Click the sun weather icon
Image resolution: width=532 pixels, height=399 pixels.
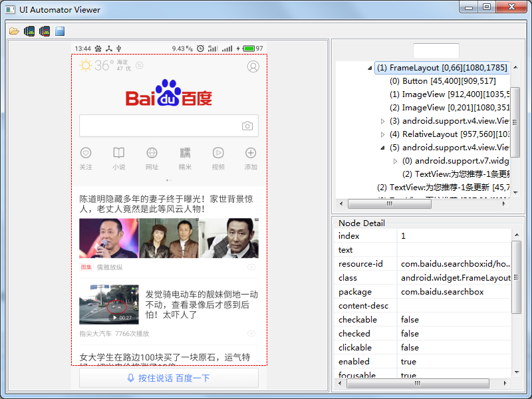tap(86, 65)
